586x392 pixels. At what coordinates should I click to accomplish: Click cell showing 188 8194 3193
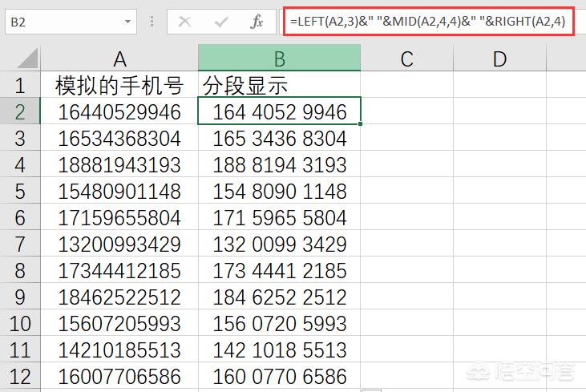click(x=279, y=164)
